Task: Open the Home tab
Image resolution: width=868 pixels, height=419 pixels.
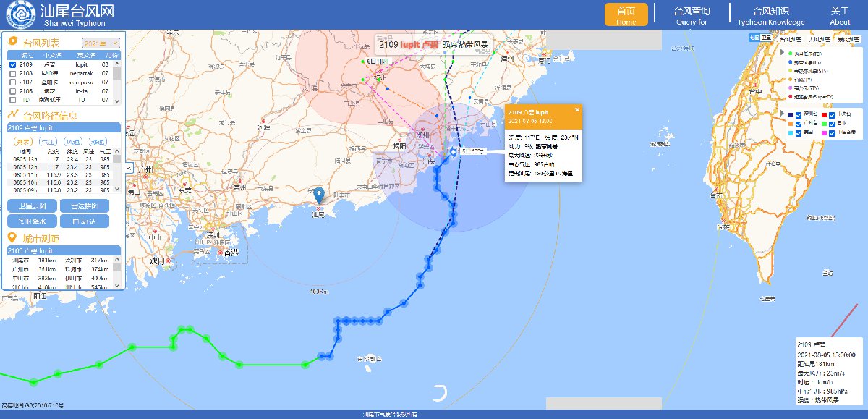Action: (x=626, y=14)
